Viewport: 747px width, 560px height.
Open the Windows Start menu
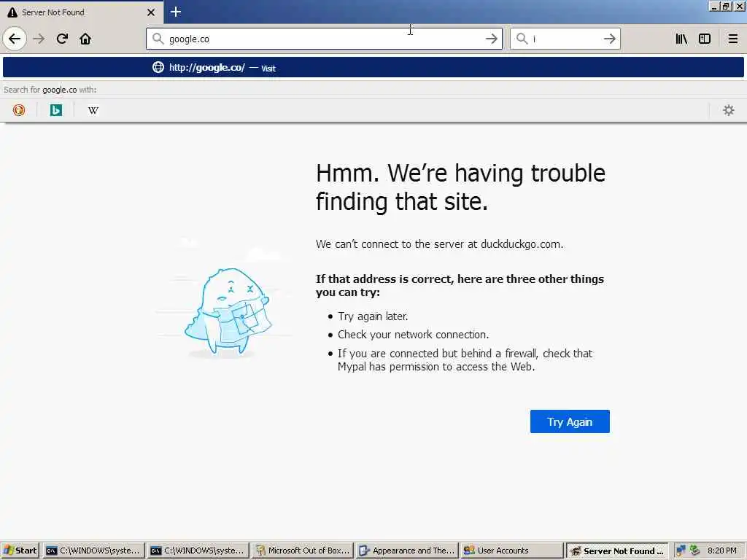click(20, 551)
